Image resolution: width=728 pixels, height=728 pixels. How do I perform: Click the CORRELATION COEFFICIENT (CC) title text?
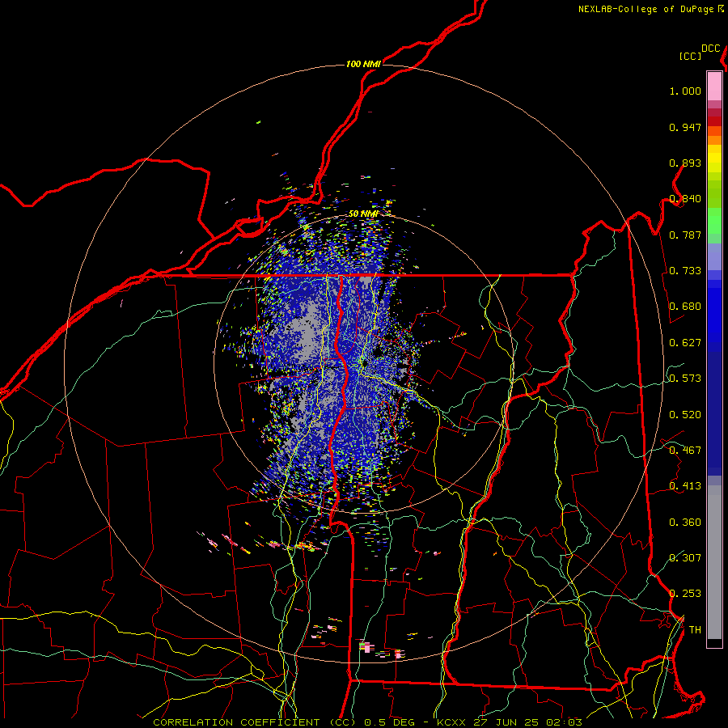click(x=256, y=722)
